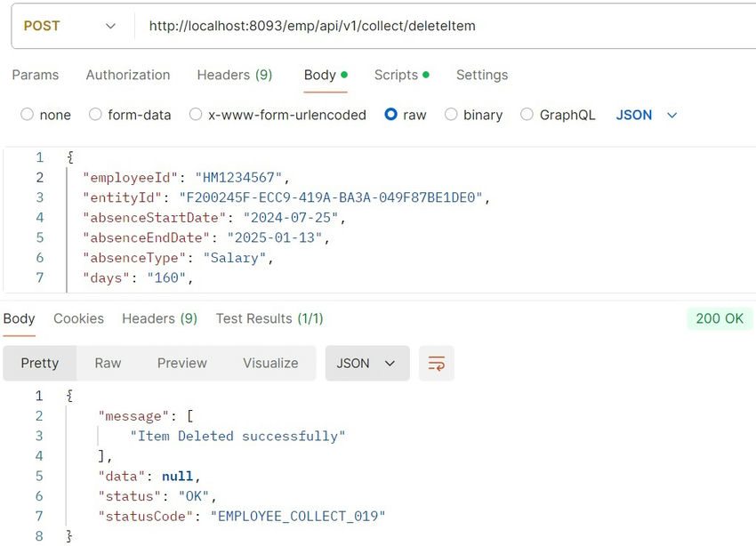Open the request Settings tab
Screen dimensions: 756x546
(x=482, y=75)
